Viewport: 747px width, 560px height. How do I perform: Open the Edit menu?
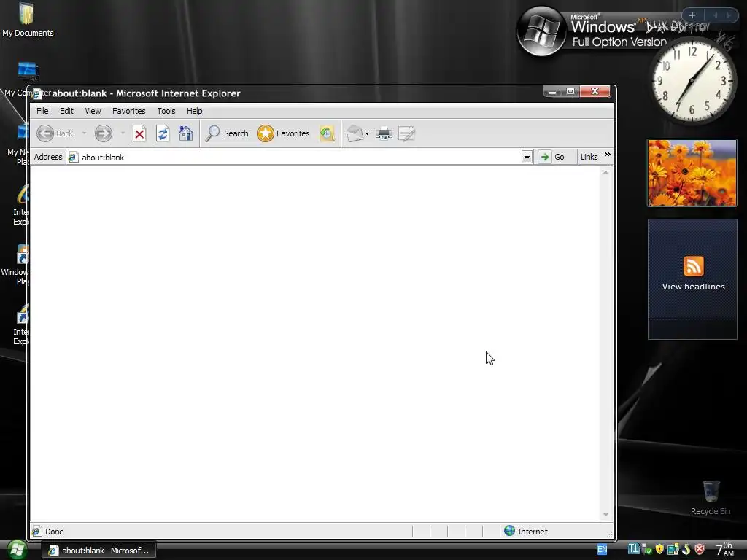tap(66, 111)
